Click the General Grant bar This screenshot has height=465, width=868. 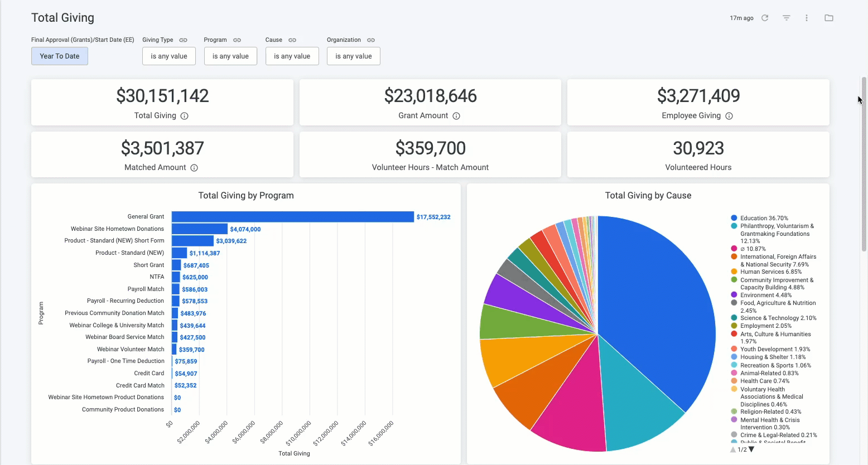click(x=293, y=217)
